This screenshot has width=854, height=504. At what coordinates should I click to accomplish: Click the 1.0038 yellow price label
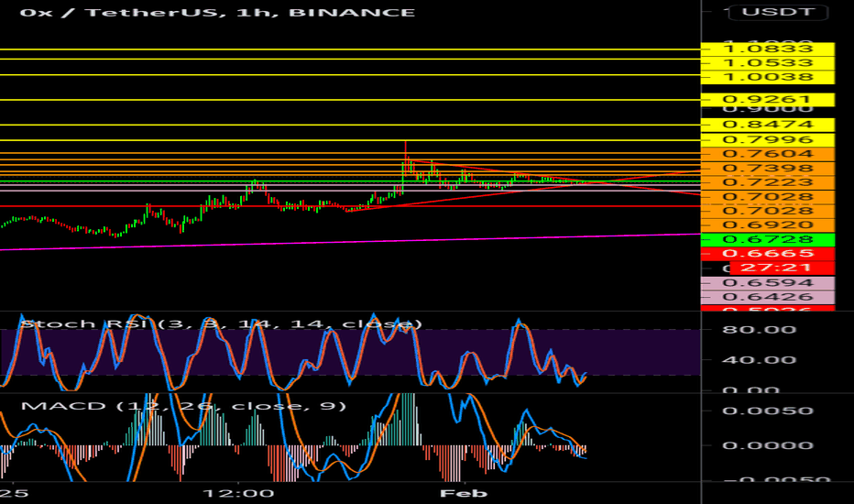(767, 77)
